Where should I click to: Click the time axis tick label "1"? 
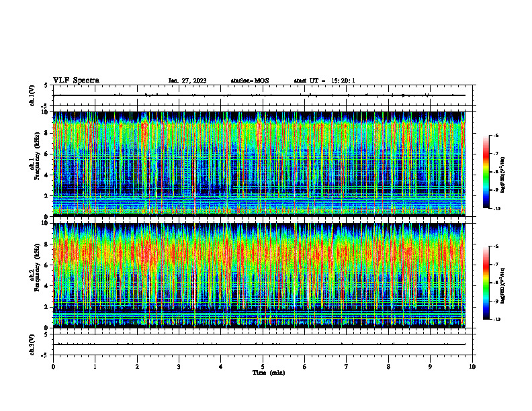pyautogui.click(x=95, y=367)
